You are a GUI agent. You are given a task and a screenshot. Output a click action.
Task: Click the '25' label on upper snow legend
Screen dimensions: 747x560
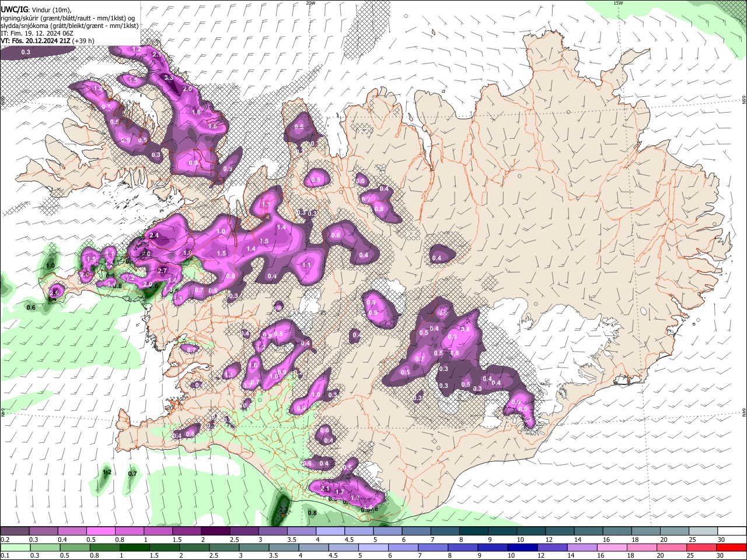[x=692, y=540]
